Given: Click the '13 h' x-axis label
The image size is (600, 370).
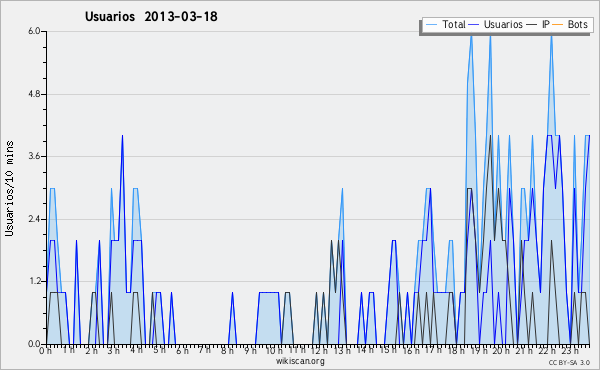Looking at the screenshot, I should pos(342,350).
